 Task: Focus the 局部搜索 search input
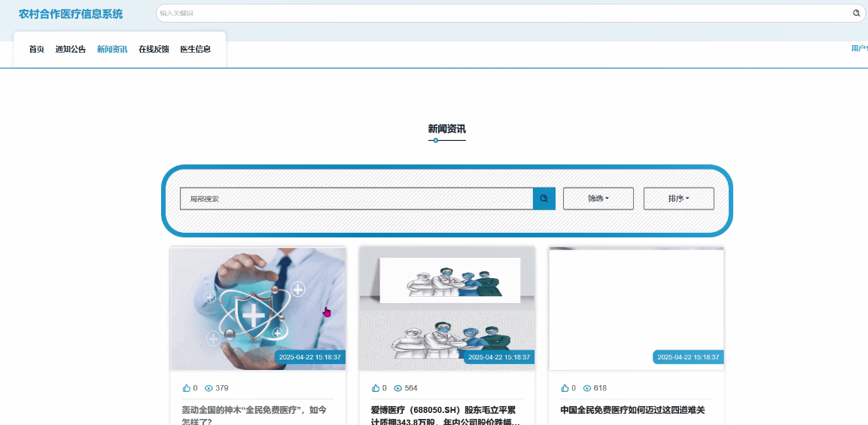(357, 198)
